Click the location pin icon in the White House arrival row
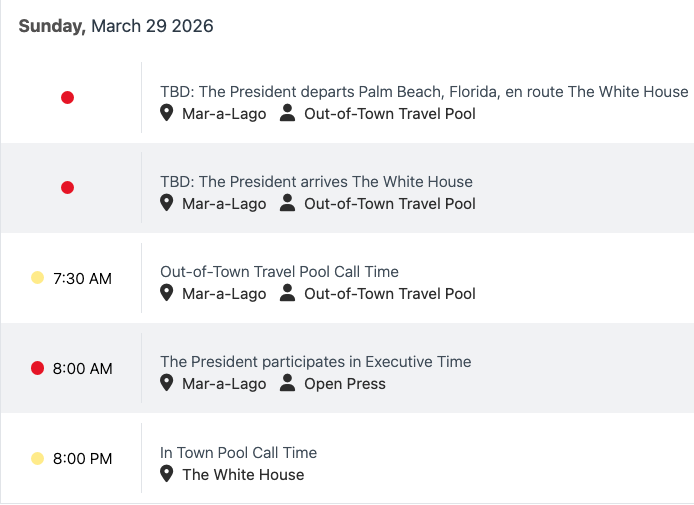Image resolution: width=694 pixels, height=505 pixels. (x=167, y=204)
